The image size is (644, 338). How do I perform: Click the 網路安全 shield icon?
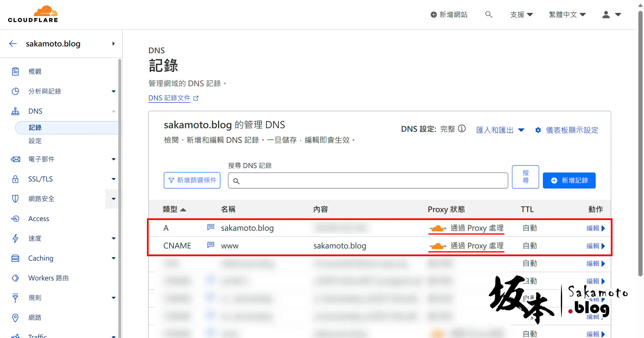click(x=15, y=199)
